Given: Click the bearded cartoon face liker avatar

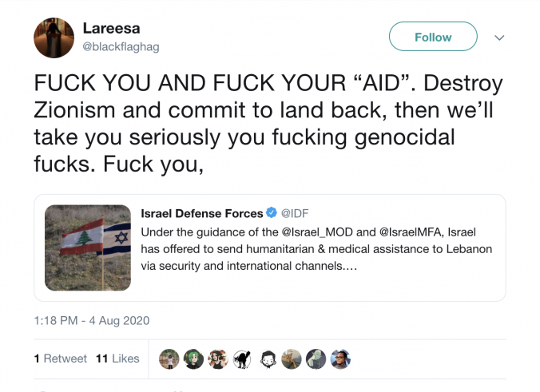Looking at the screenshot, I should [268, 359].
